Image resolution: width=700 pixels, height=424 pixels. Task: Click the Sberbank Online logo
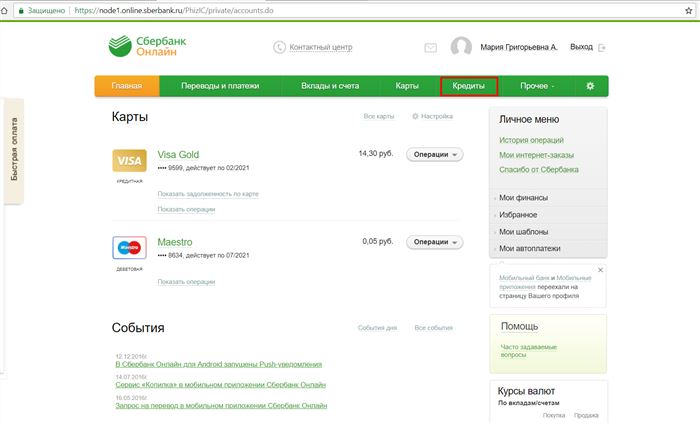tap(147, 46)
